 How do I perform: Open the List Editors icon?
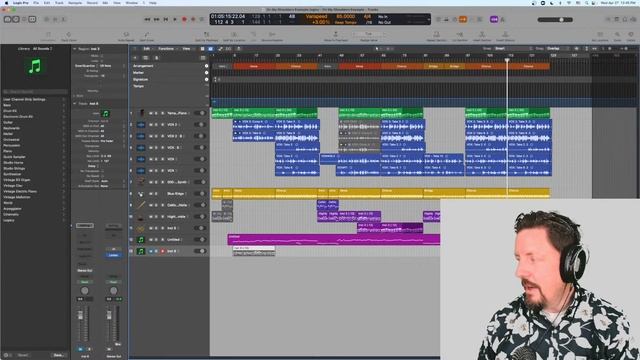608,19
